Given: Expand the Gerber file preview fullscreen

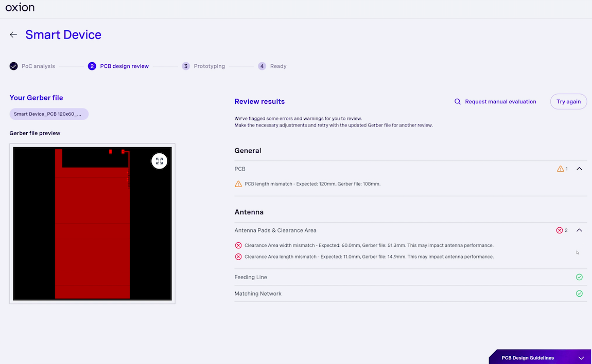Looking at the screenshot, I should (x=159, y=161).
